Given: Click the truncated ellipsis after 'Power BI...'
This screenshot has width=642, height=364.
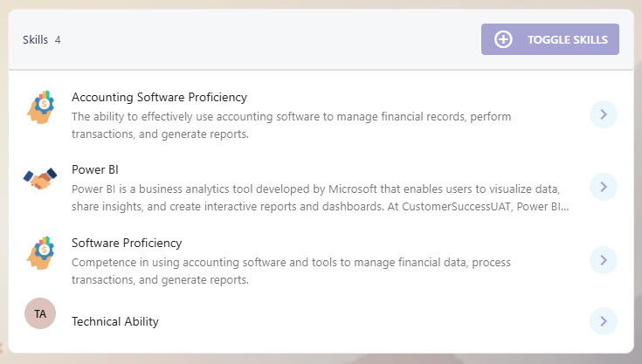Looking at the screenshot, I should pyautogui.click(x=565, y=207).
